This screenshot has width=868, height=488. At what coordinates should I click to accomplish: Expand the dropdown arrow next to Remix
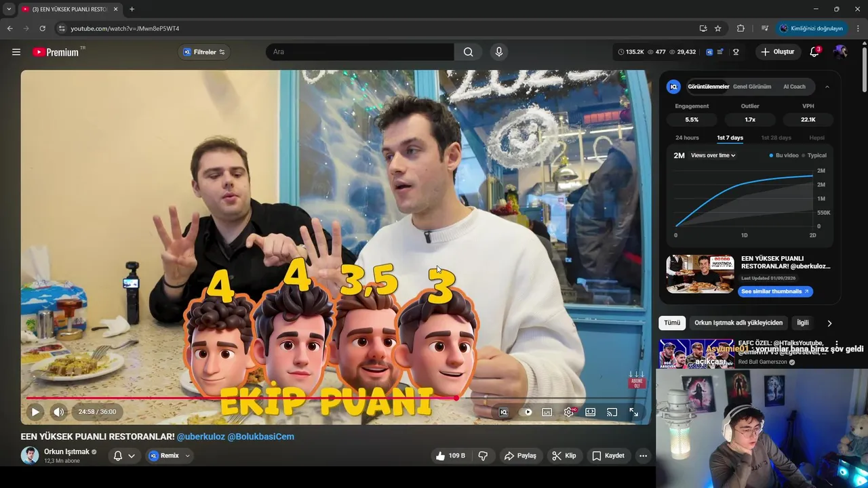(x=188, y=455)
